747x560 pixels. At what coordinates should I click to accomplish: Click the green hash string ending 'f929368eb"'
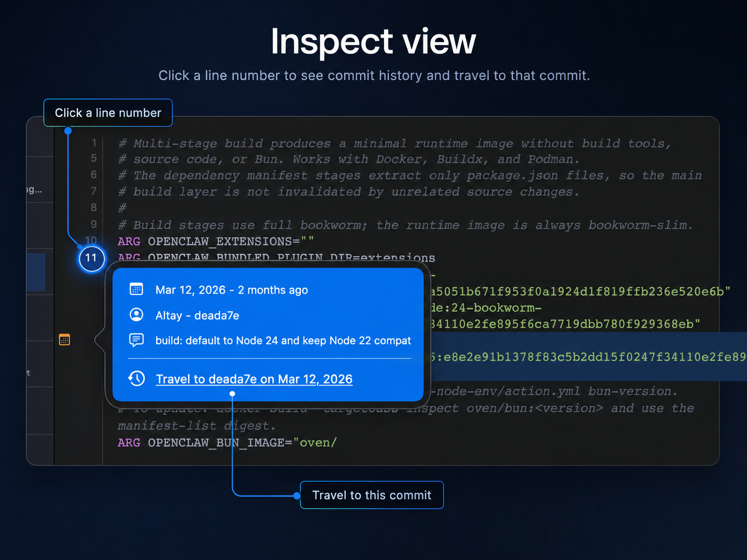click(565, 324)
